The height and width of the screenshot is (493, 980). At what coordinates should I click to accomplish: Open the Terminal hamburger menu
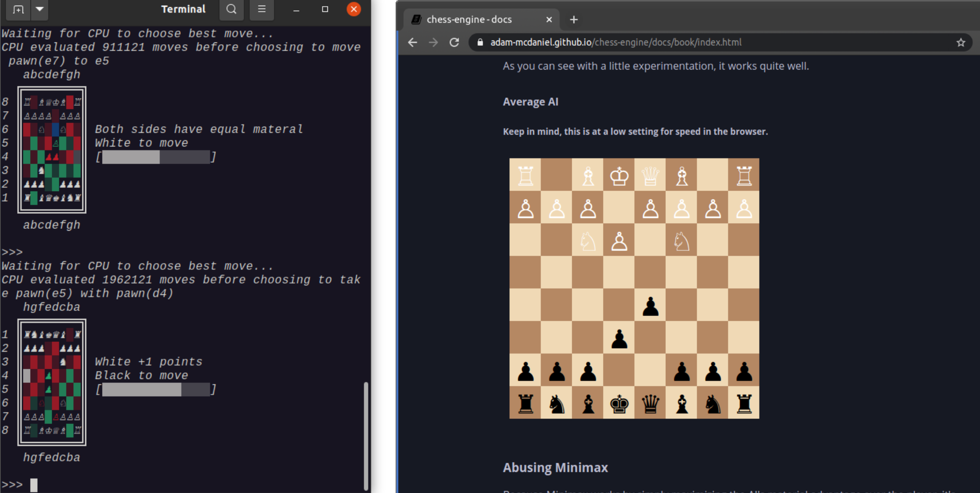(x=262, y=9)
